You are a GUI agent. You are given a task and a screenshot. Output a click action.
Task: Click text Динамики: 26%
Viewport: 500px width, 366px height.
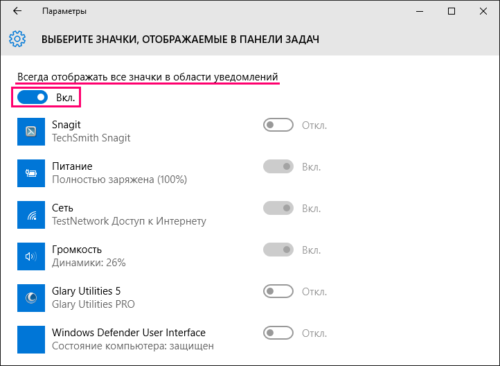pos(89,263)
